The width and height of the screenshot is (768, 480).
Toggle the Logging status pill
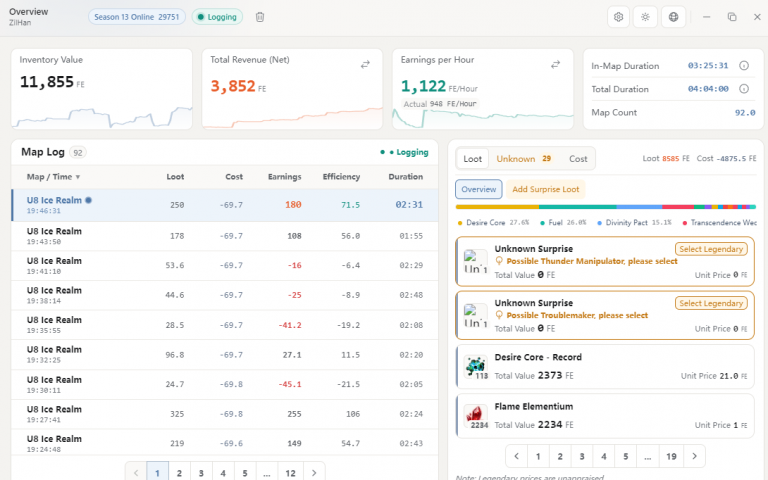(217, 17)
